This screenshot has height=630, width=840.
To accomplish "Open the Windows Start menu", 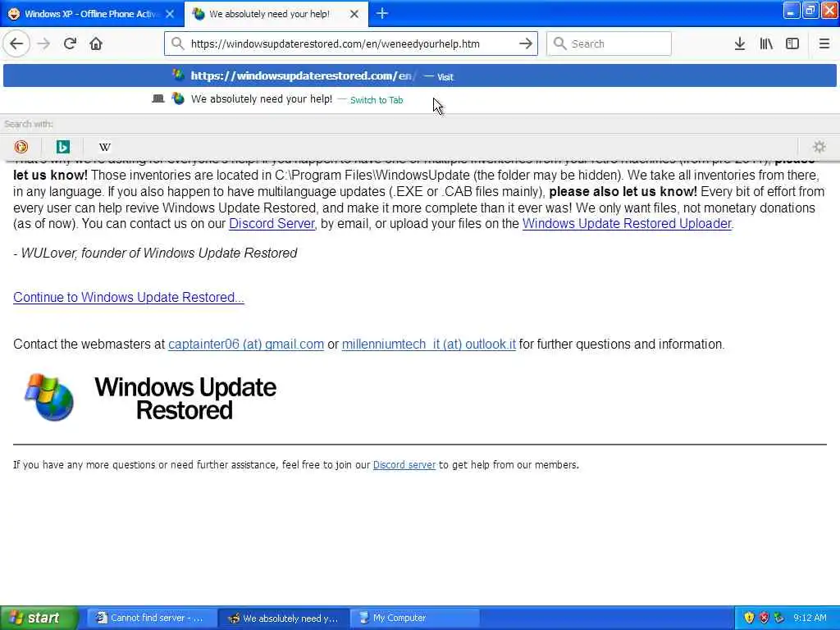I will [x=39, y=618].
